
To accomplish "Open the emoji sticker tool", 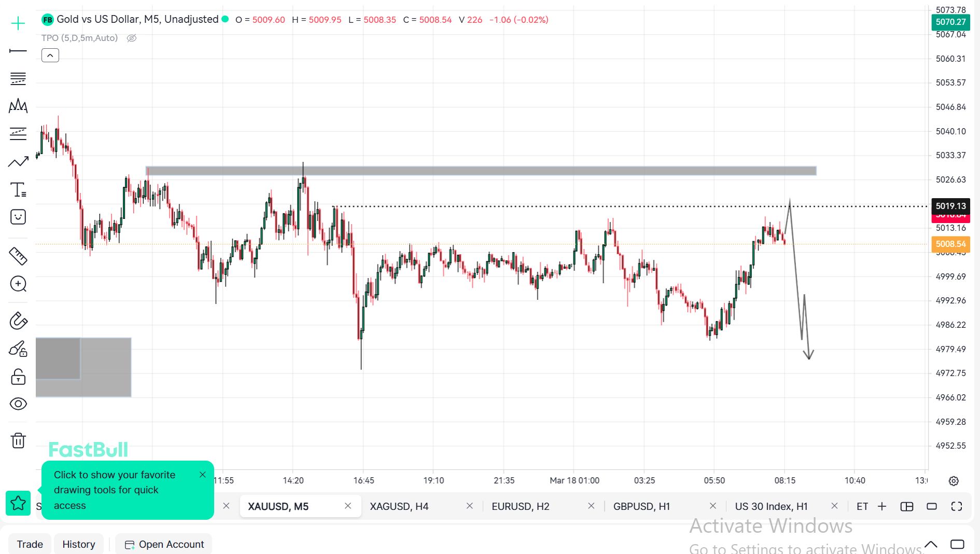I will tap(18, 217).
